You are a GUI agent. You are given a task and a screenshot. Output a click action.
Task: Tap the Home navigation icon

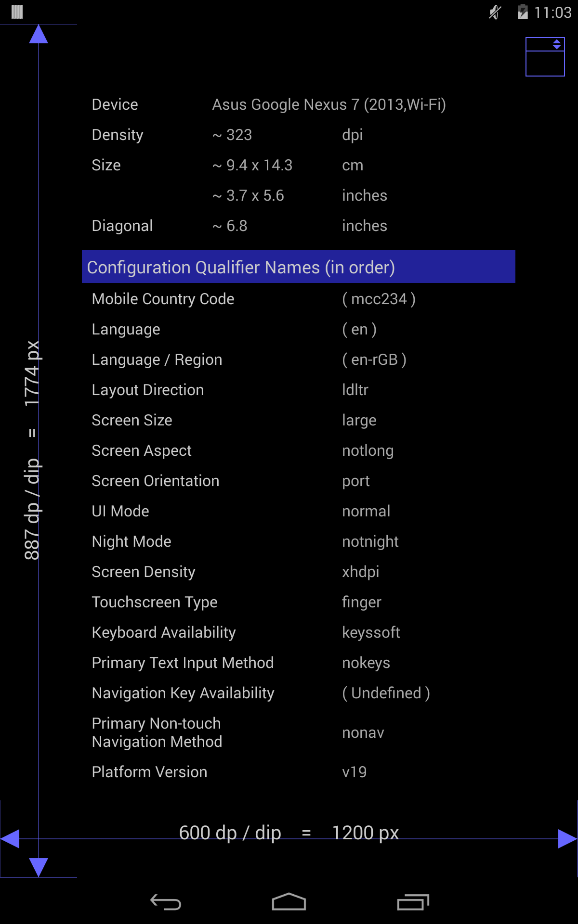289,902
